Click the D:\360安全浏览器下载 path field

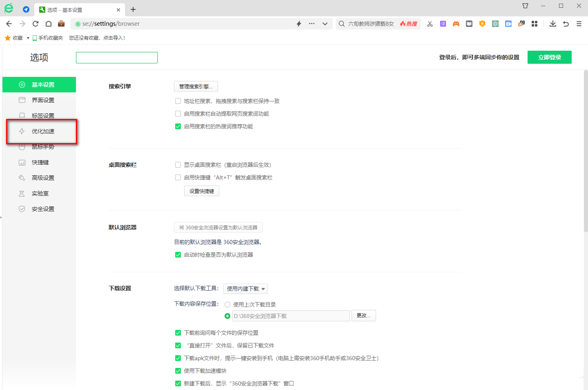click(x=291, y=316)
